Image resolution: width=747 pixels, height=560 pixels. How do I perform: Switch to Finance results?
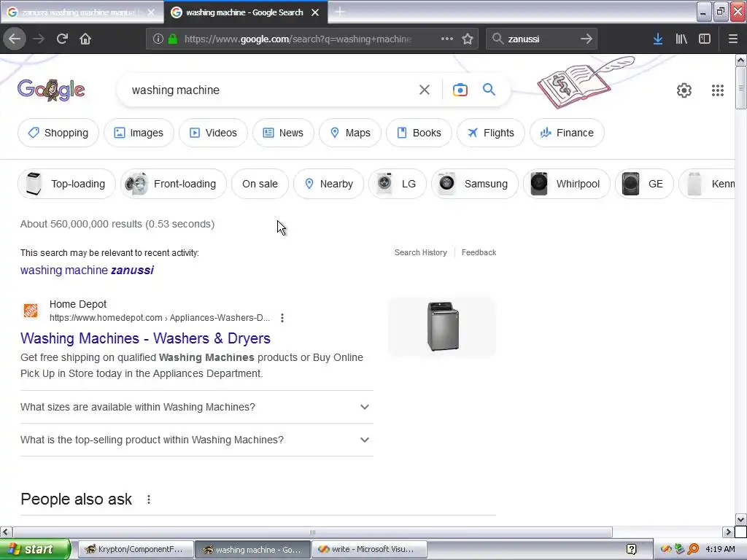pos(567,133)
